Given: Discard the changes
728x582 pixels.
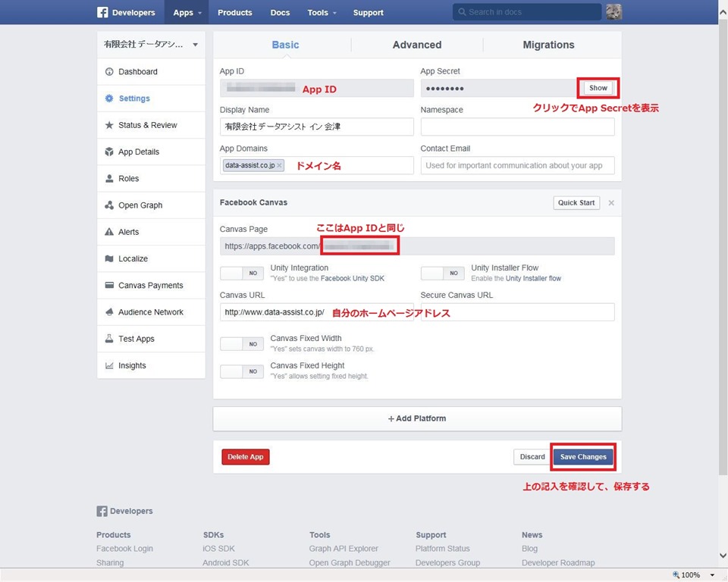Looking at the screenshot, I should pyautogui.click(x=532, y=457).
